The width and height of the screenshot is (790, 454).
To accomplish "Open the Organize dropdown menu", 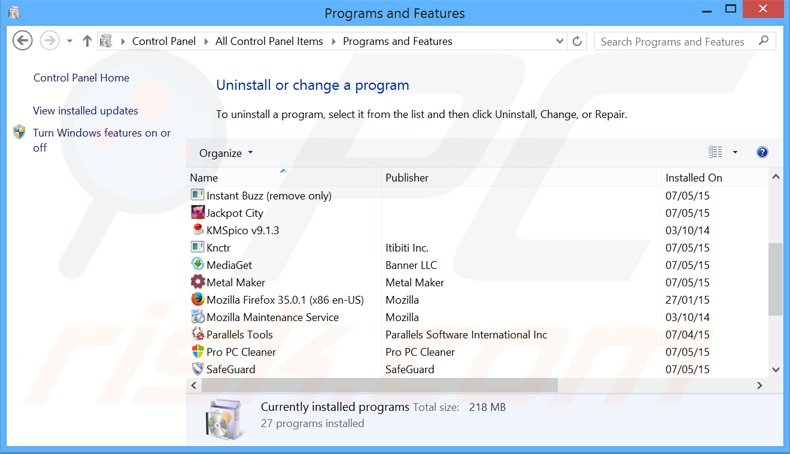I will tap(226, 153).
